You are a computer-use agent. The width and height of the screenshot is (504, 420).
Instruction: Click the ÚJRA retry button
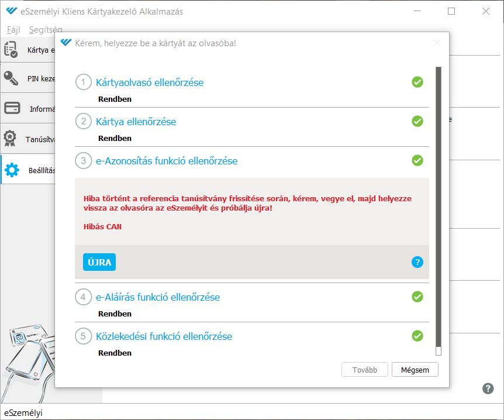[99, 262]
